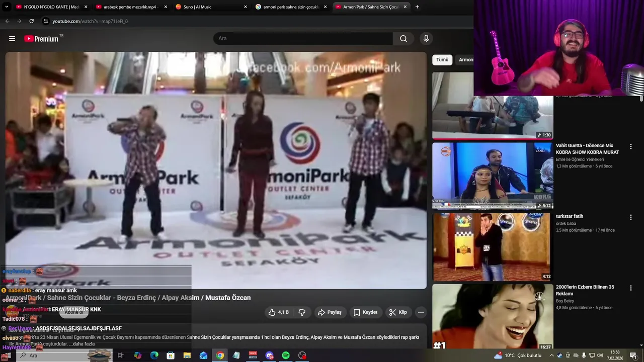Open more actions under the video
Viewport: 644px width, 362px height.
click(421, 312)
